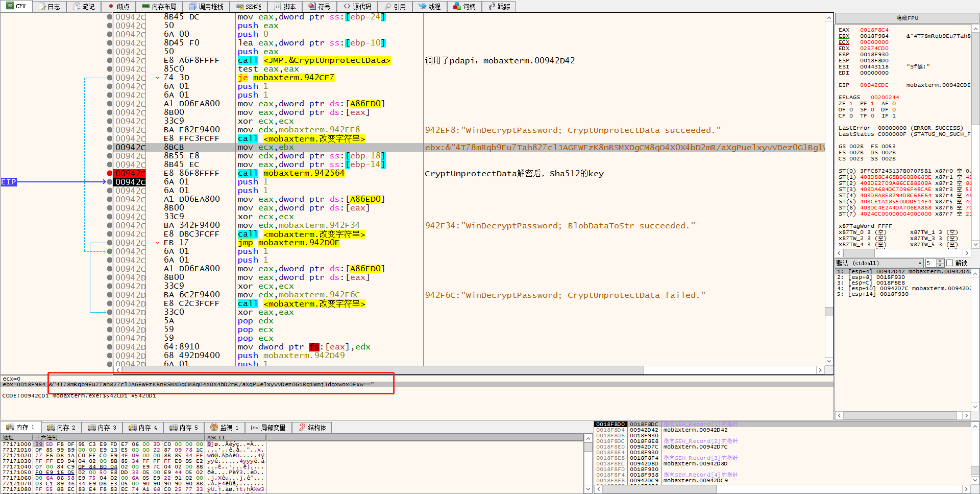Select the EBX register value 0018F984
980x494 pixels.
coord(874,36)
